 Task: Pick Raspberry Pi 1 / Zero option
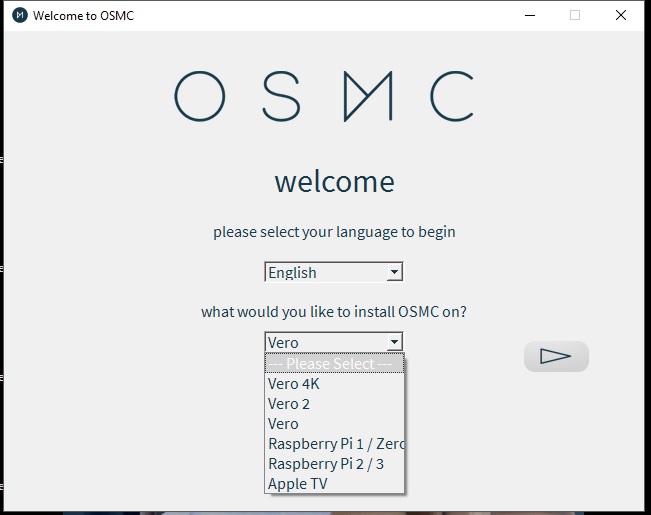[334, 444]
